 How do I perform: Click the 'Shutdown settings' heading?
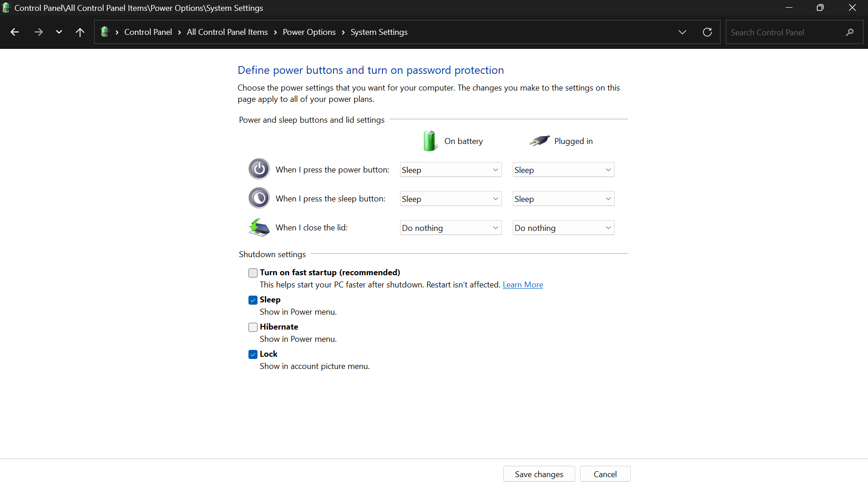tap(272, 254)
